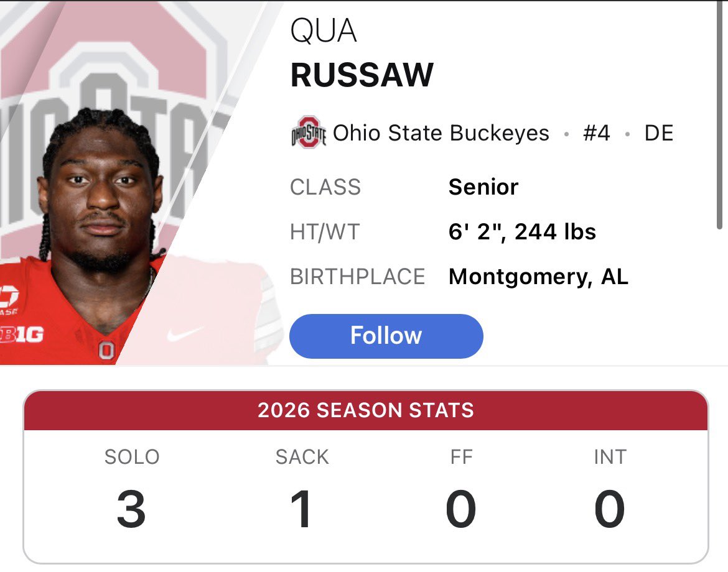The width and height of the screenshot is (728, 572).
Task: Click the DE position label
Action: coord(659,133)
